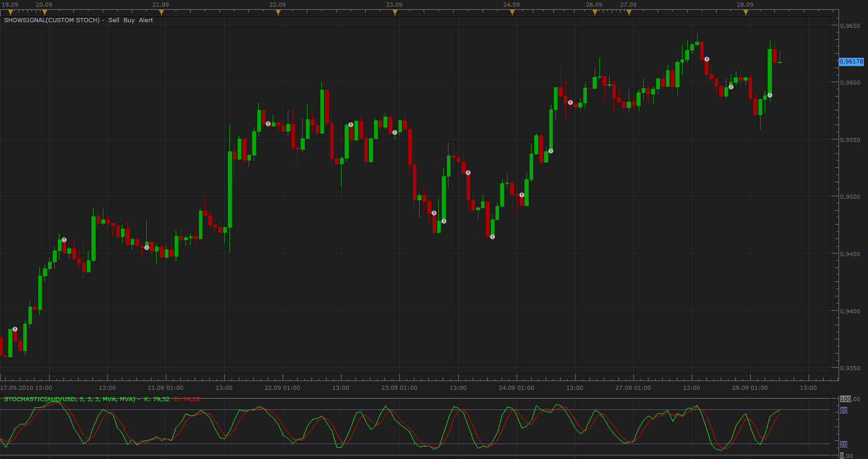This screenshot has width=868, height=459.
Task: Click the Alert label in indicator header
Action: coord(146,20)
